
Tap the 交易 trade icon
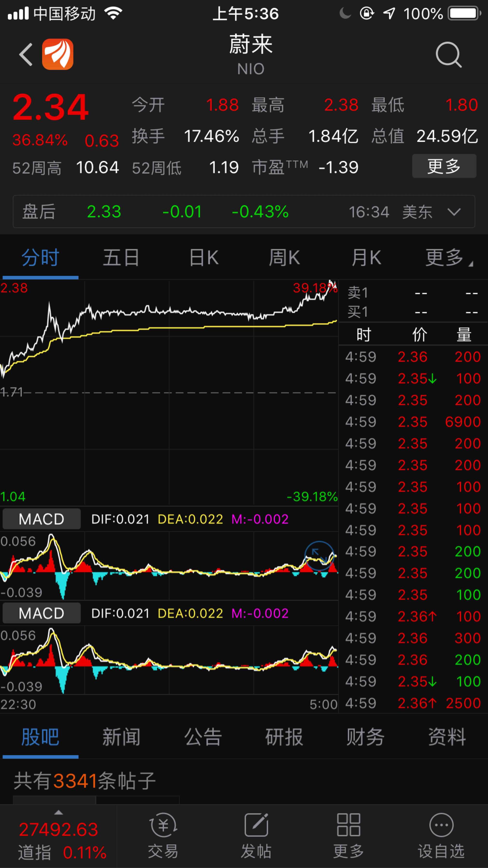[163, 836]
